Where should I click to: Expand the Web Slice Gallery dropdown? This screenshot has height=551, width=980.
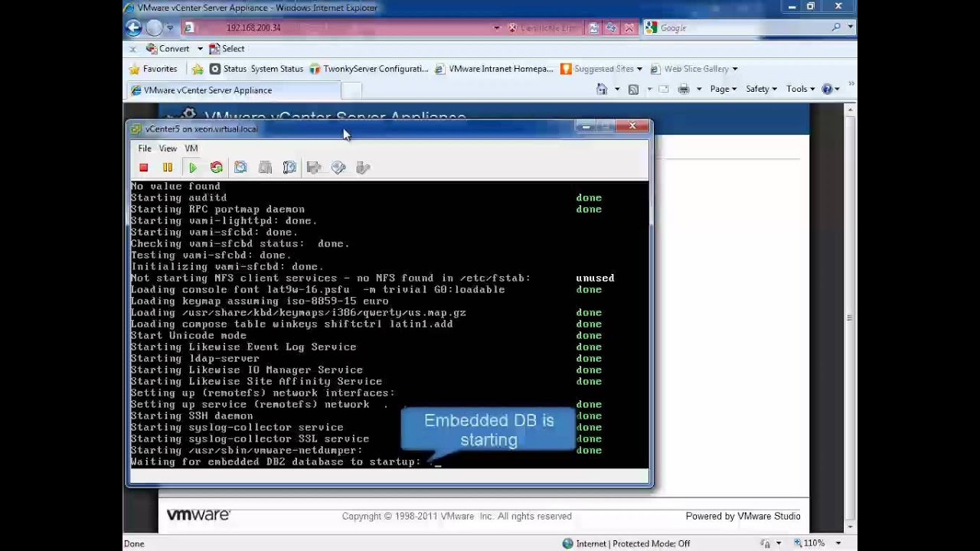(735, 69)
